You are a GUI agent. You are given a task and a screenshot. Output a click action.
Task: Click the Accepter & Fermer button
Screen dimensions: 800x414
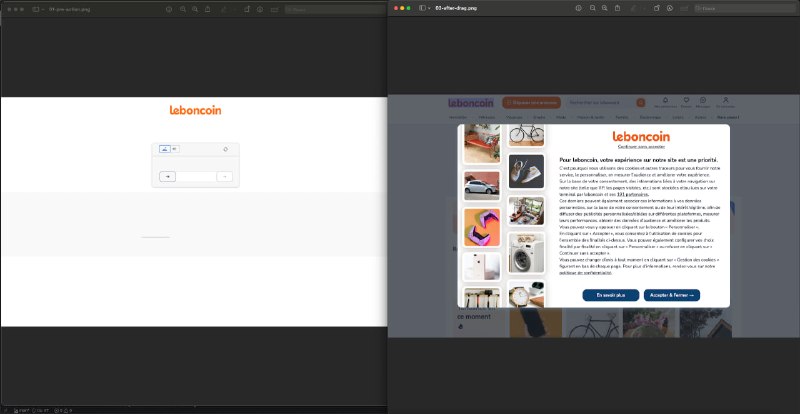[x=671, y=295]
